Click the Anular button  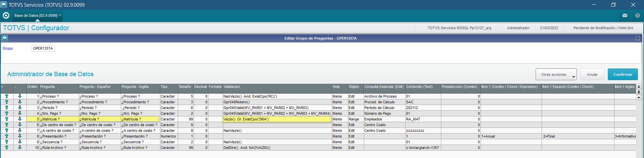coord(592,74)
